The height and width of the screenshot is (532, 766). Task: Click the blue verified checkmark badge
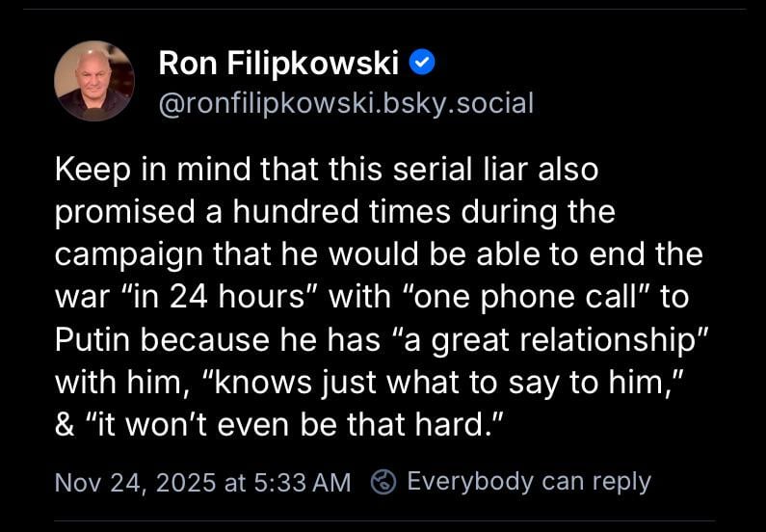(423, 64)
